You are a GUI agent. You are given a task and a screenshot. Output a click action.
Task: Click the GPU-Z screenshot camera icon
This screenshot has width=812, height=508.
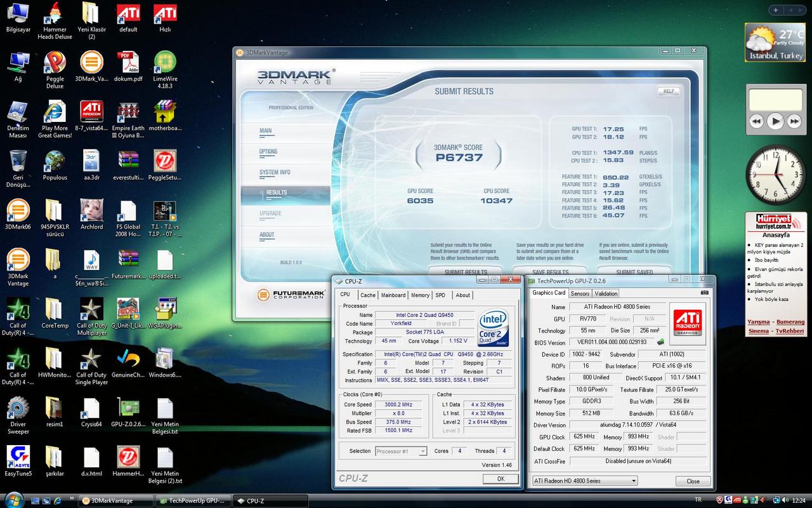click(704, 293)
